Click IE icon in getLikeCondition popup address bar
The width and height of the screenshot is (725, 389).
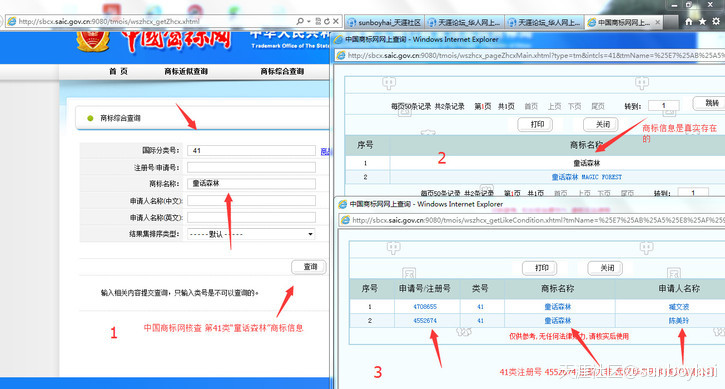(345, 220)
